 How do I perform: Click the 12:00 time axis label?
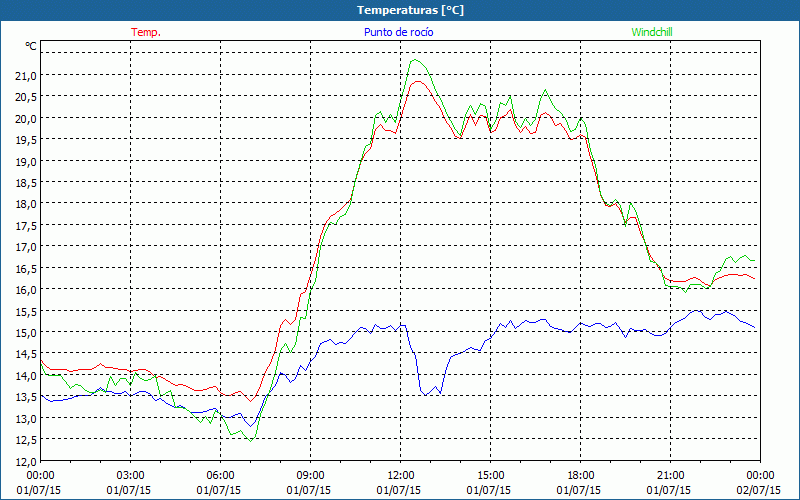401,476
